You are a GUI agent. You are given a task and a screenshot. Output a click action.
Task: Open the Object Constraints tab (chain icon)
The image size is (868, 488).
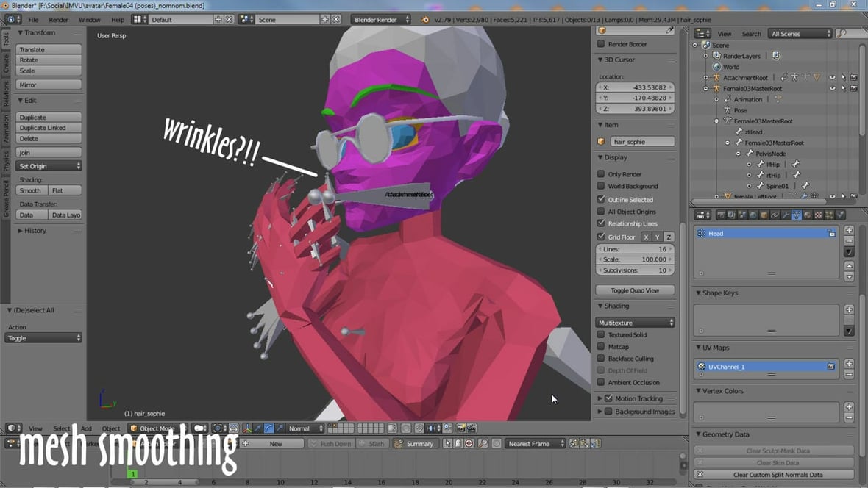tap(775, 214)
